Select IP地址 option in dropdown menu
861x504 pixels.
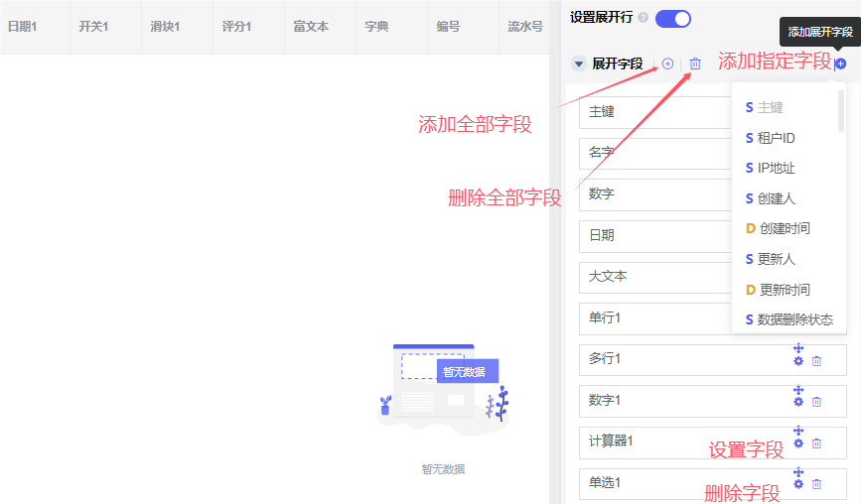tap(776, 168)
